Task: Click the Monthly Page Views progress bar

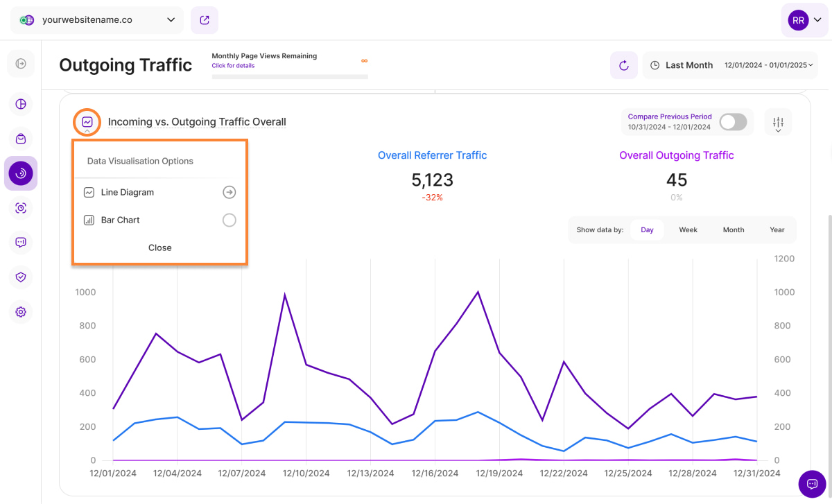Action: pyautogui.click(x=290, y=76)
